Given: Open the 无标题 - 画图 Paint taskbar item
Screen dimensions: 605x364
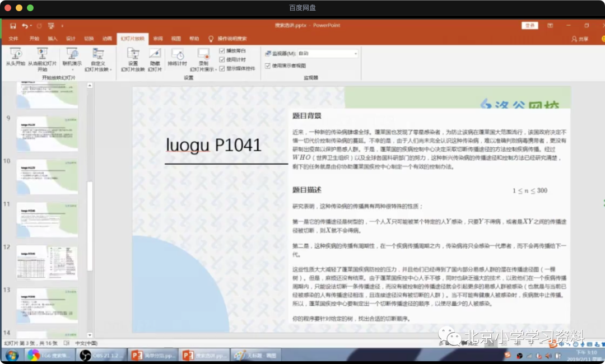Looking at the screenshot, I should pos(256,355).
